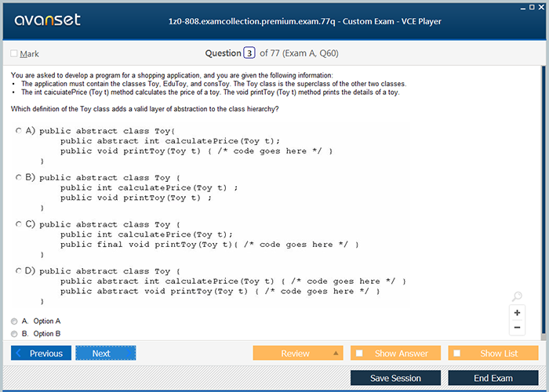Click the 'of 77 (Exam A, Q60)' text

(x=299, y=53)
